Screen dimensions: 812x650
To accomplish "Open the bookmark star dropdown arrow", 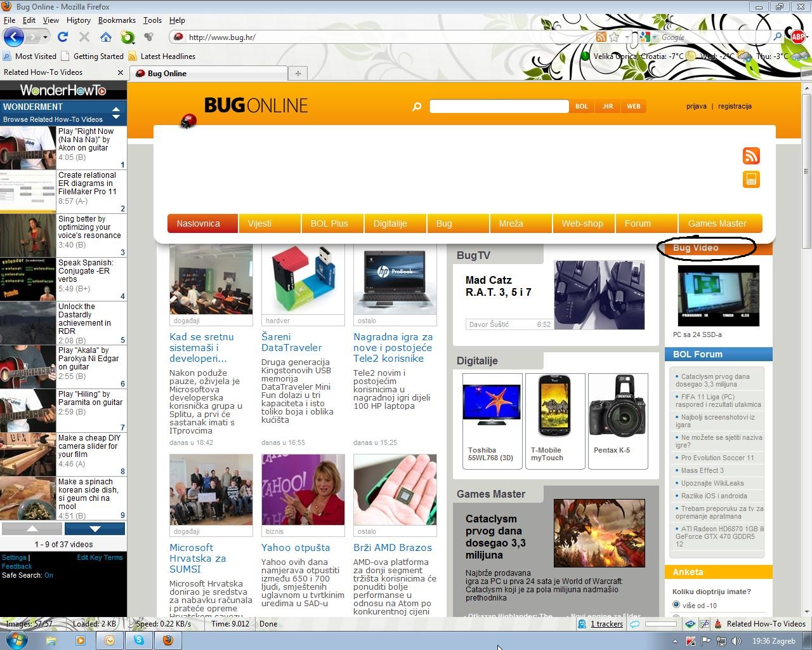I will pyautogui.click(x=627, y=37).
